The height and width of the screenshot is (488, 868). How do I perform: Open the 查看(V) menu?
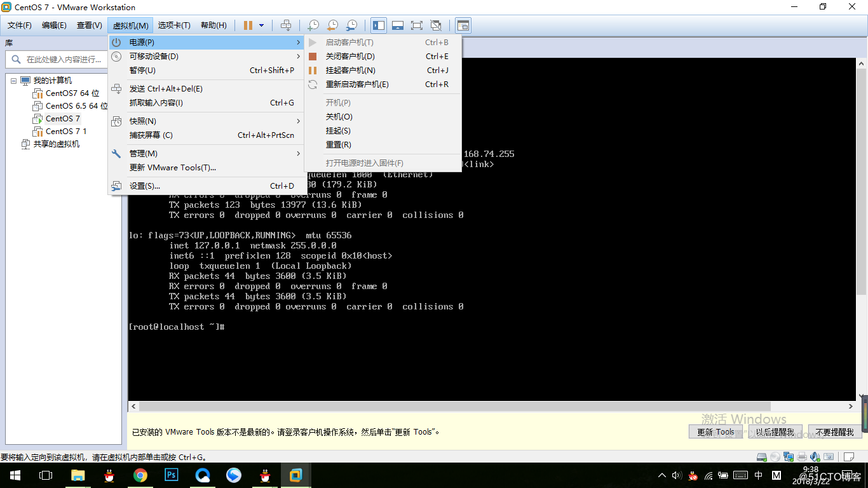[89, 25]
